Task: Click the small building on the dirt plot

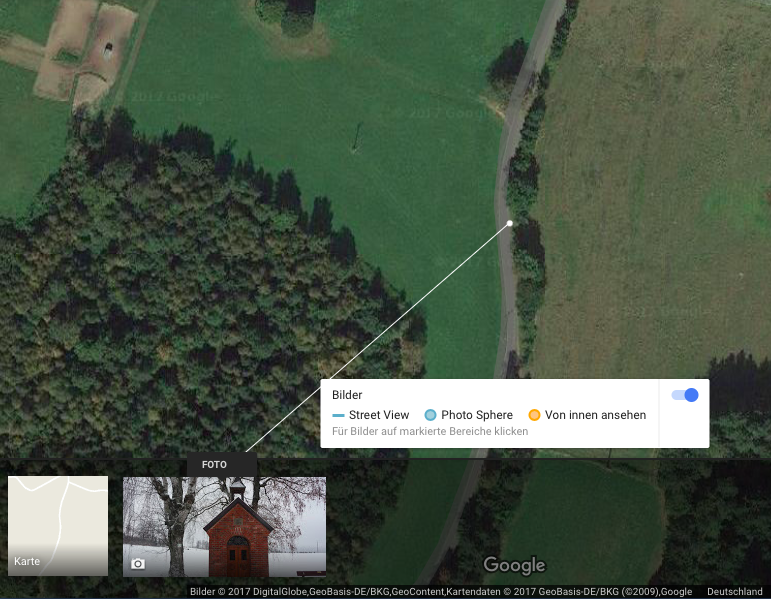Action: click(108, 51)
